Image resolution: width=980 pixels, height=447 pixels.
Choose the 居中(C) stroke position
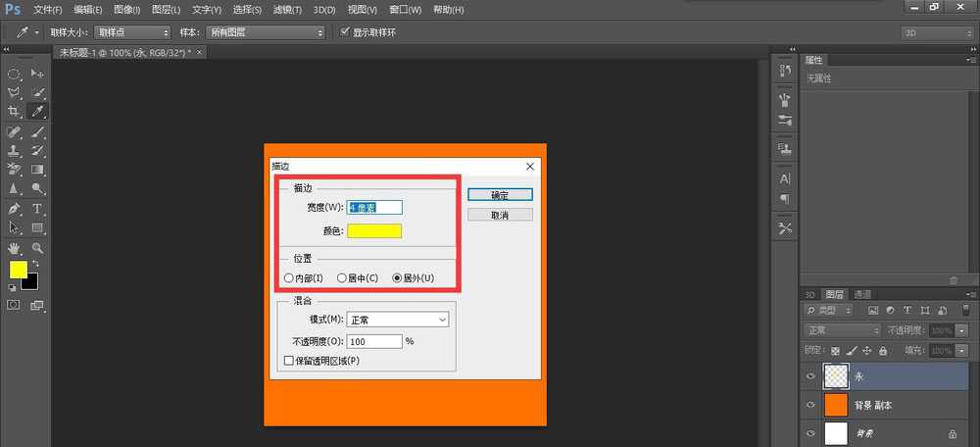pyautogui.click(x=342, y=278)
